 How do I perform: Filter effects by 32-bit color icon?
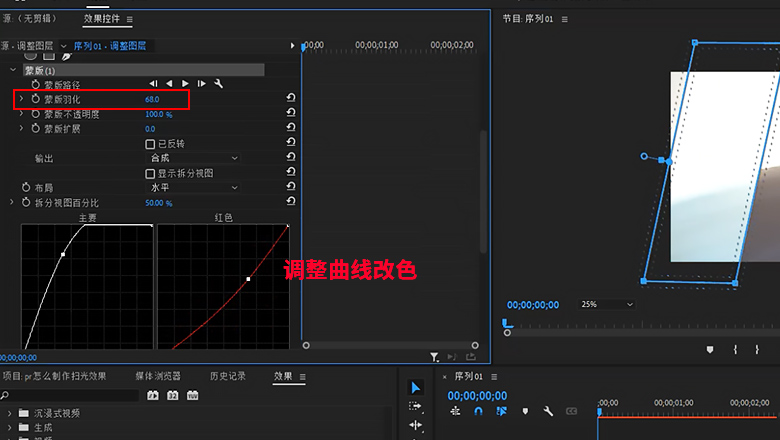[x=173, y=395]
